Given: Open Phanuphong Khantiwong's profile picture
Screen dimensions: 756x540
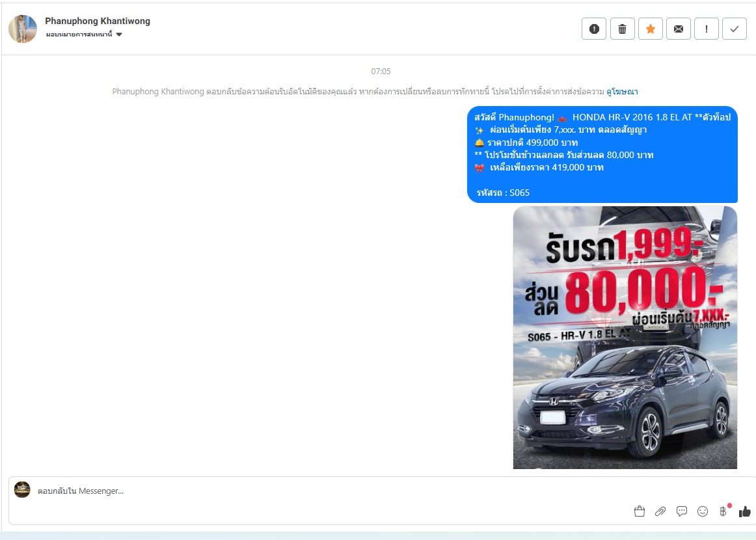Looking at the screenshot, I should pyautogui.click(x=23, y=29).
